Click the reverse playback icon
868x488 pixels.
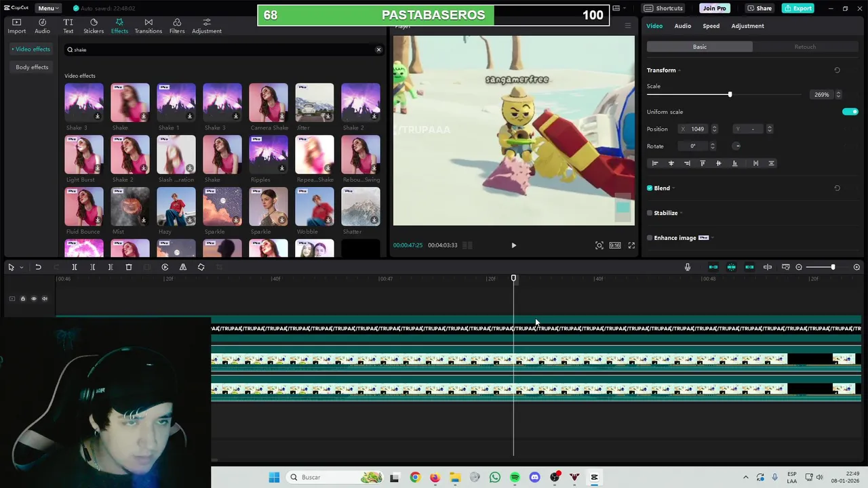pos(165,267)
